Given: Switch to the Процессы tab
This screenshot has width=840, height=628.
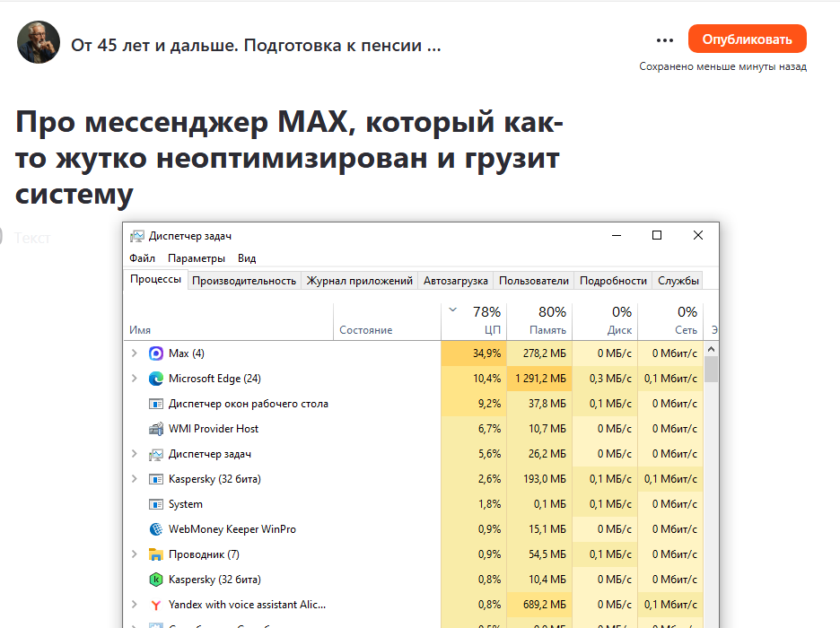Looking at the screenshot, I should (x=156, y=280).
